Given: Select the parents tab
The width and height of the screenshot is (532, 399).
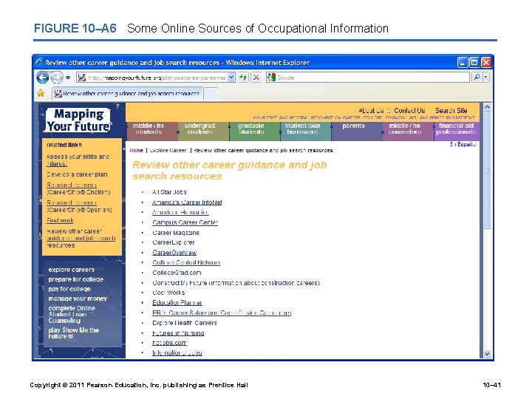Looking at the screenshot, I should (357, 132).
